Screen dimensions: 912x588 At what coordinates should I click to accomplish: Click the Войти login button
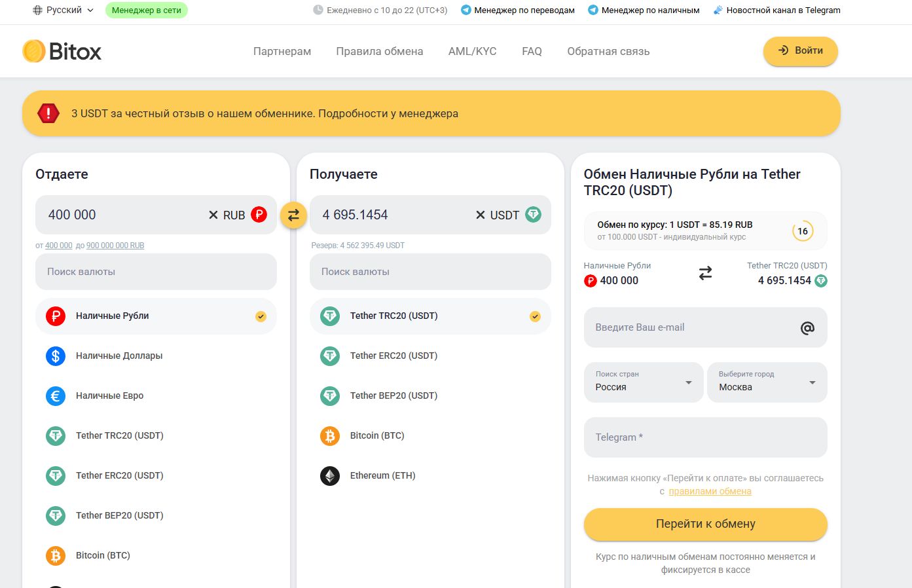[800, 50]
